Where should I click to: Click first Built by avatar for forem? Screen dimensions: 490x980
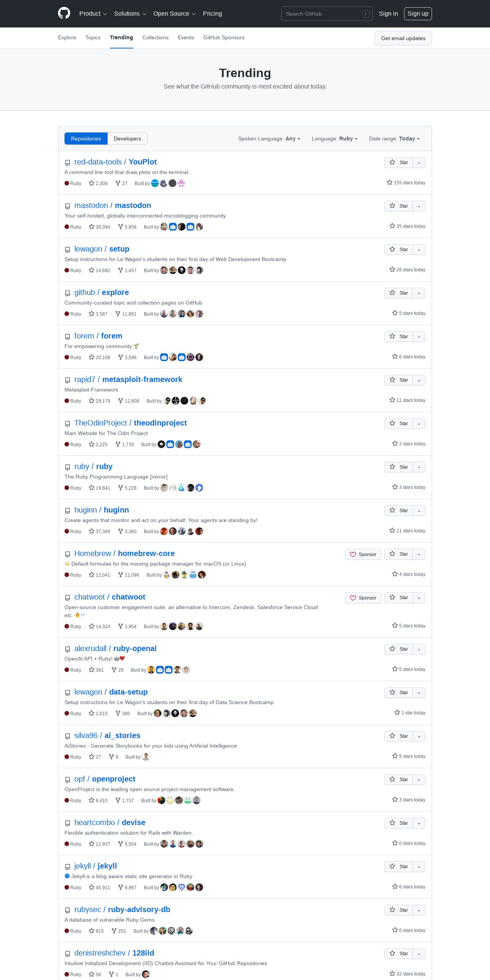pyautogui.click(x=164, y=357)
